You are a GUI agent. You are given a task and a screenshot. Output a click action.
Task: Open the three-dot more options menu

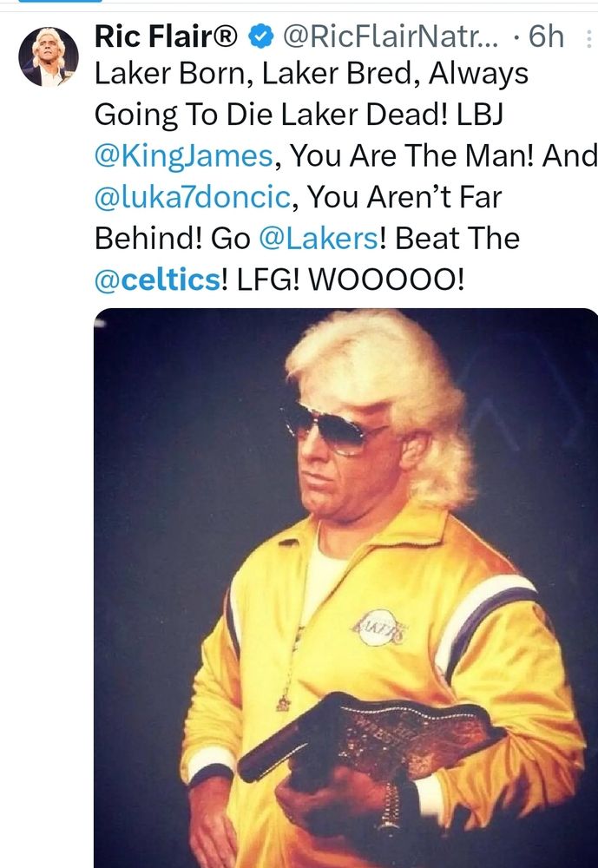coord(588,38)
